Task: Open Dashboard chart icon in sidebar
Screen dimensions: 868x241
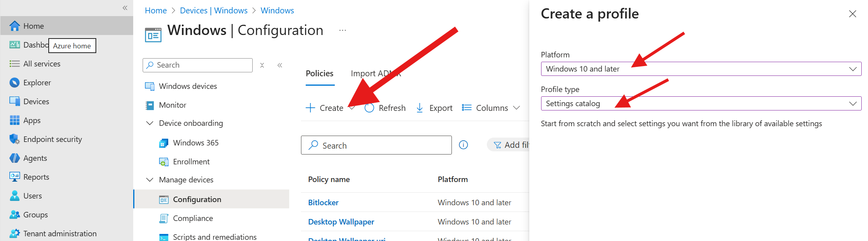Action: pos(15,45)
